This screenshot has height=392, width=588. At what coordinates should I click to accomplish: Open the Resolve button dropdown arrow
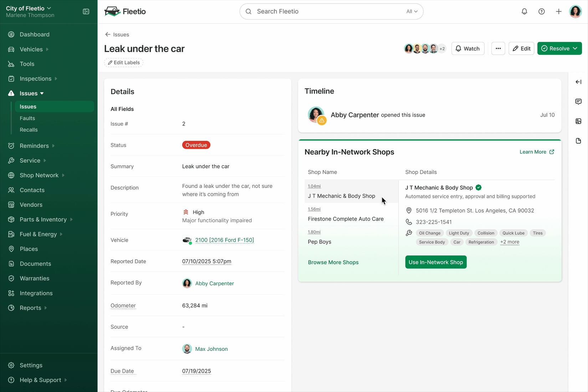point(575,49)
